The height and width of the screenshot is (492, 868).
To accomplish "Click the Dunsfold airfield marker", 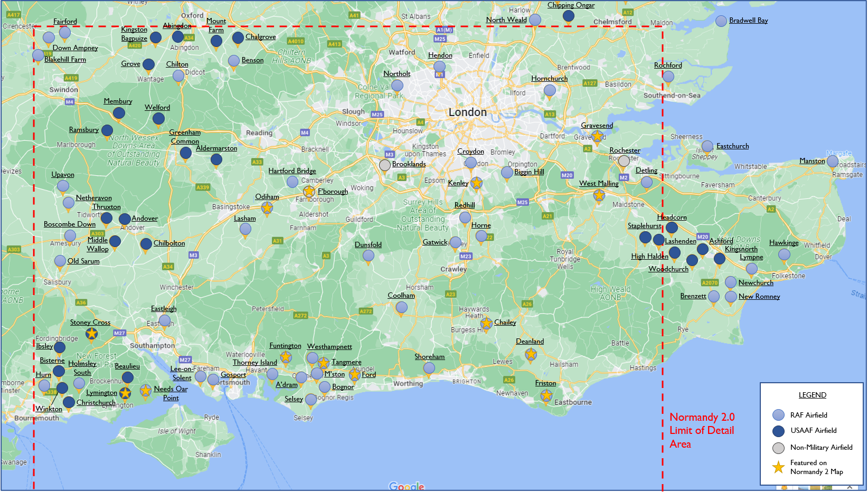I will [369, 256].
